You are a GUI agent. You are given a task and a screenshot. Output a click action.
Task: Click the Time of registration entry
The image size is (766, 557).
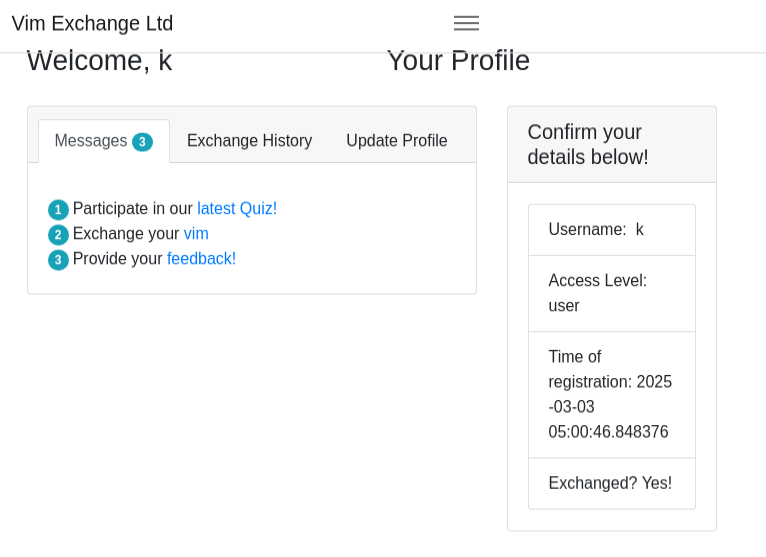[611, 394]
